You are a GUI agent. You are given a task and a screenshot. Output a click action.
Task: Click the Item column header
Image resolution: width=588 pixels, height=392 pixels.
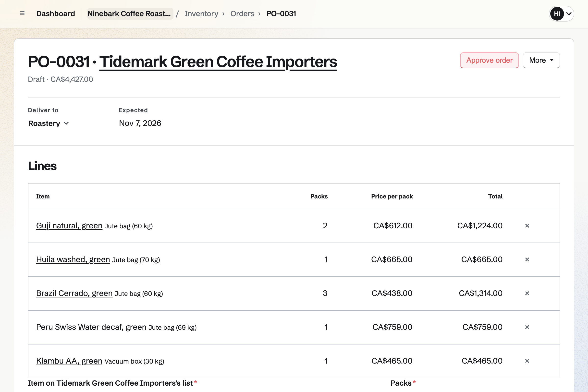(x=43, y=196)
